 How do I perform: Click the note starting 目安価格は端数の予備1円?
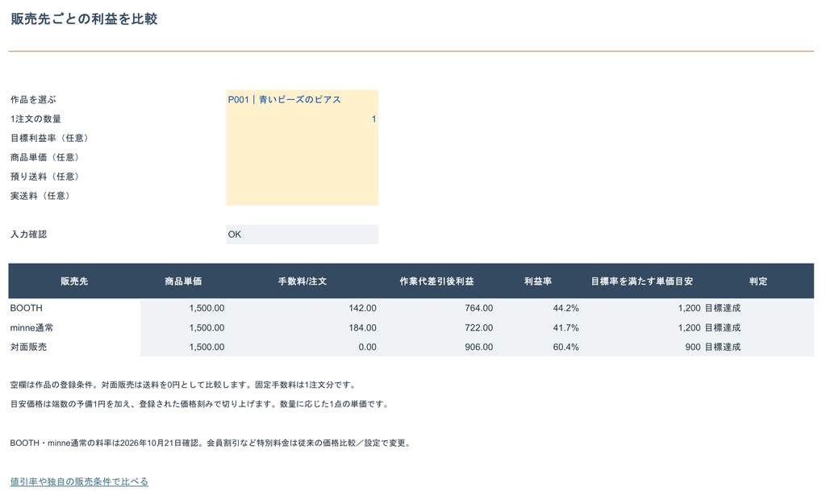[x=200, y=405]
